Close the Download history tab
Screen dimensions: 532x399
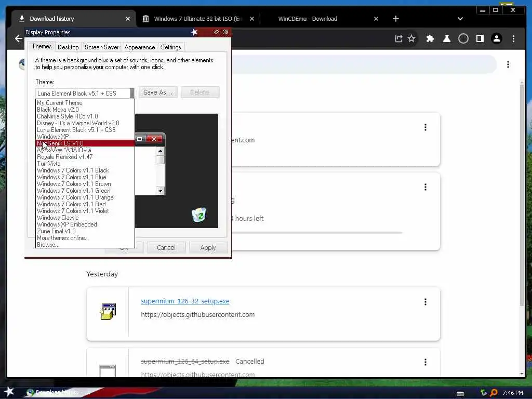point(128,19)
